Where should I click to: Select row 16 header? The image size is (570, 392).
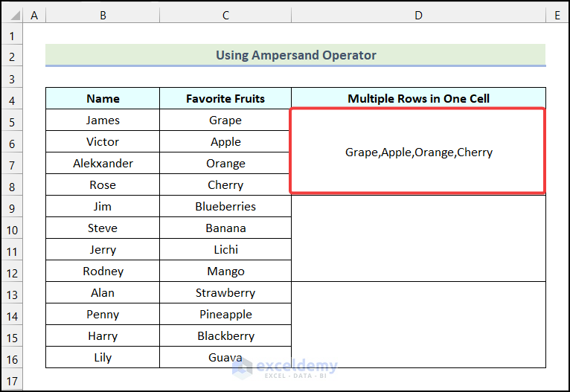tap(12, 358)
